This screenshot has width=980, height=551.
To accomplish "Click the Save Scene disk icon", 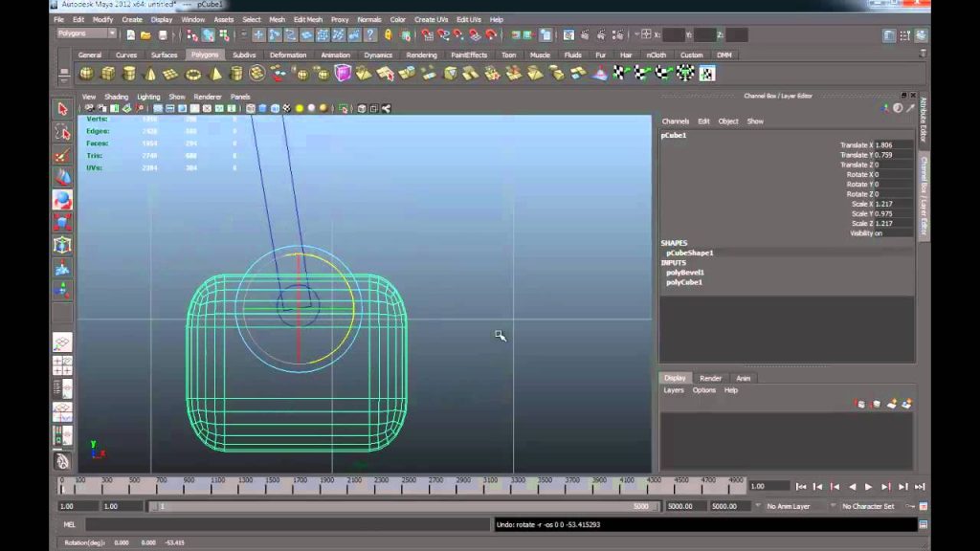I will pos(163,35).
